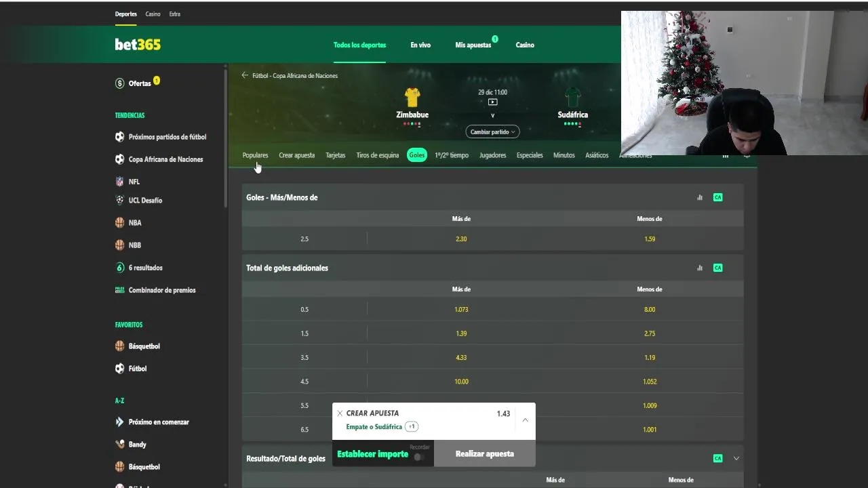Switch to the Crear apuesta tab

click(297, 155)
